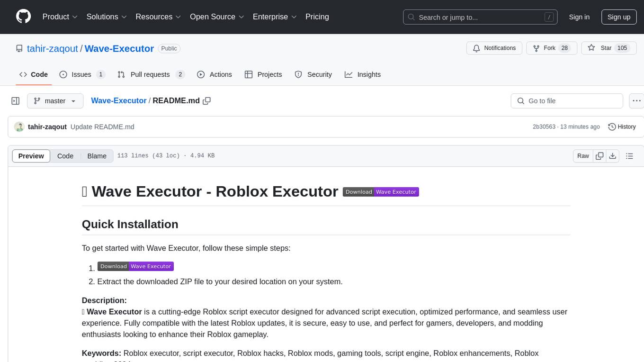Image resolution: width=644 pixels, height=362 pixels.
Task: Open the Security tab
Action: click(313, 74)
